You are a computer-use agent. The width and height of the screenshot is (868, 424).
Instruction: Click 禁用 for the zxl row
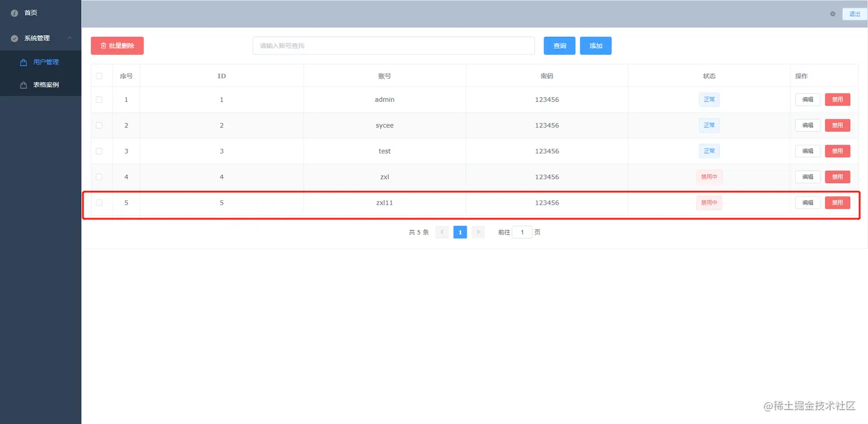click(838, 177)
